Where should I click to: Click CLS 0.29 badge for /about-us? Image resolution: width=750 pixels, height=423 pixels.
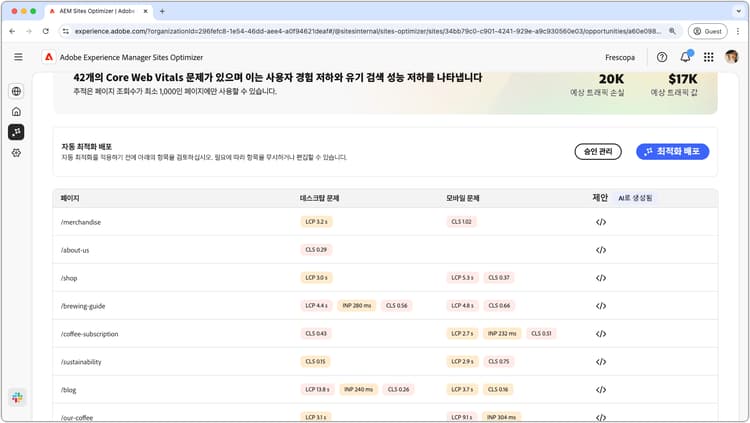click(x=316, y=250)
